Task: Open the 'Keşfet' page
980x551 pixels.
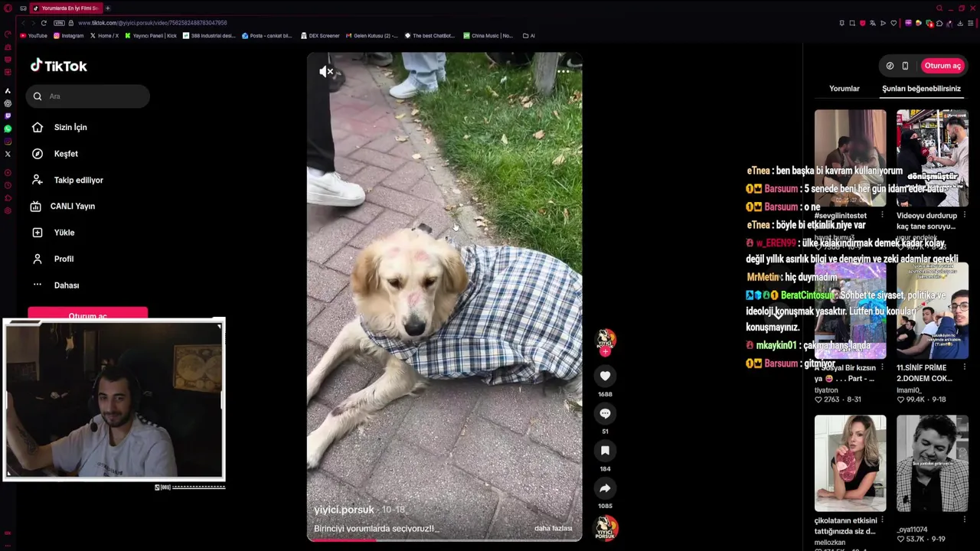Action: point(66,154)
